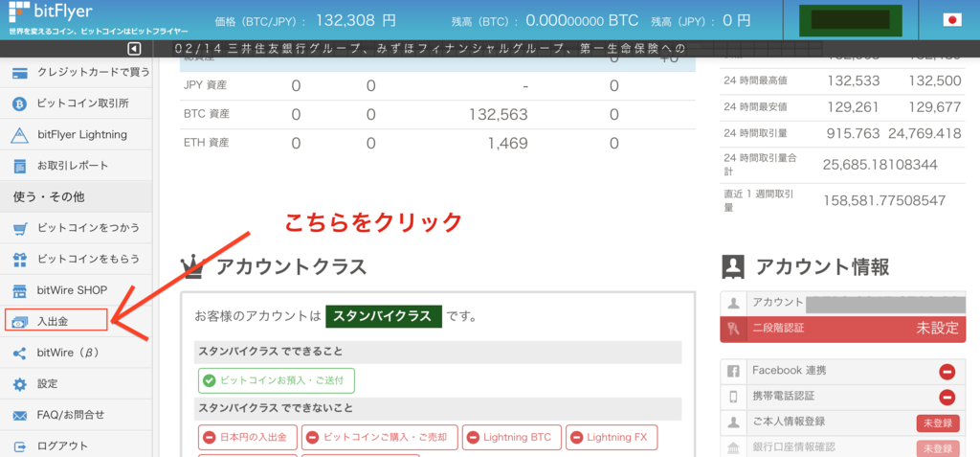Click the bitFlyer Lightning triangle icon

click(x=20, y=134)
